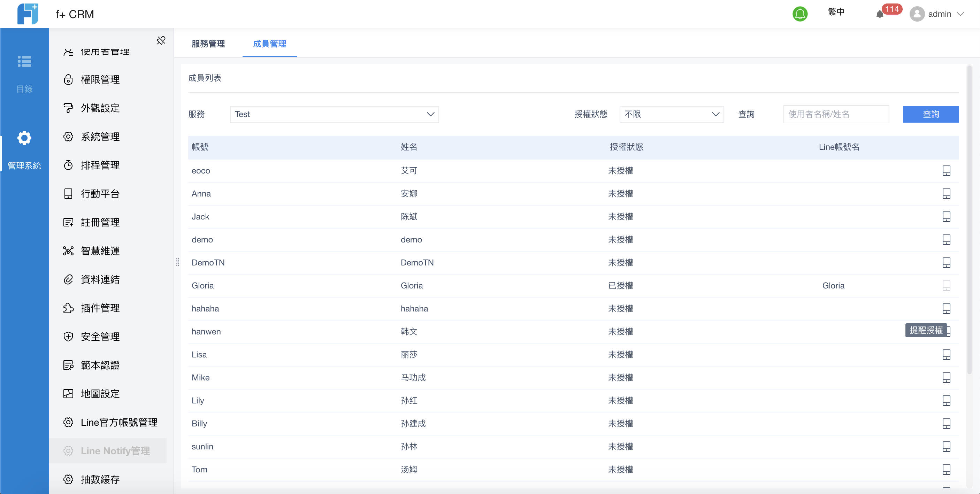Image resolution: width=980 pixels, height=494 pixels.
Task: Click the vertical scrollbar of member list
Action: 969,219
